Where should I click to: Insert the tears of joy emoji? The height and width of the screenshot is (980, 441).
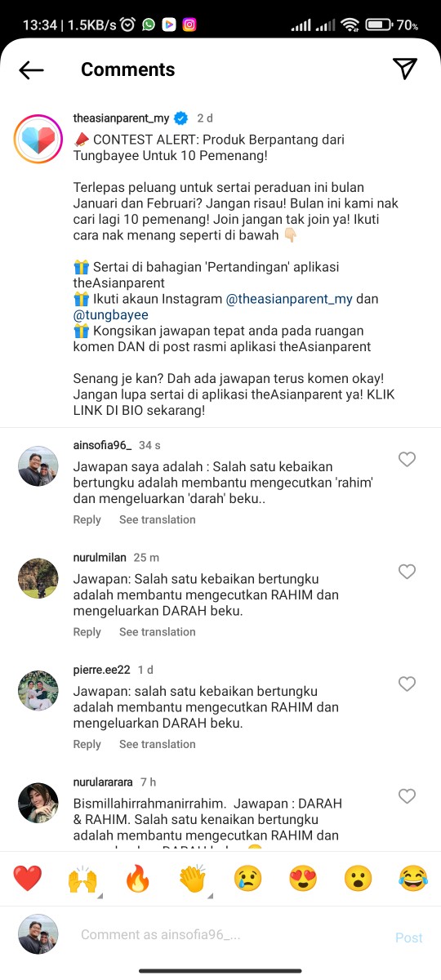(413, 879)
